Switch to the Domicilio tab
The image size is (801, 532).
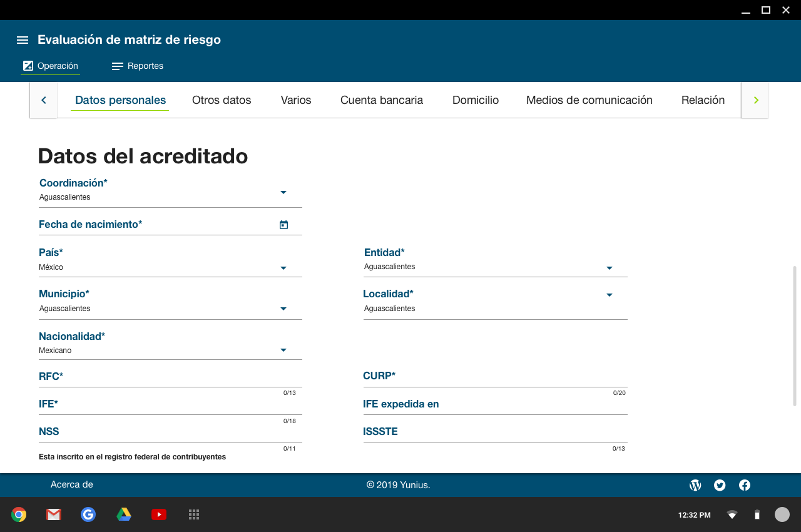475,100
